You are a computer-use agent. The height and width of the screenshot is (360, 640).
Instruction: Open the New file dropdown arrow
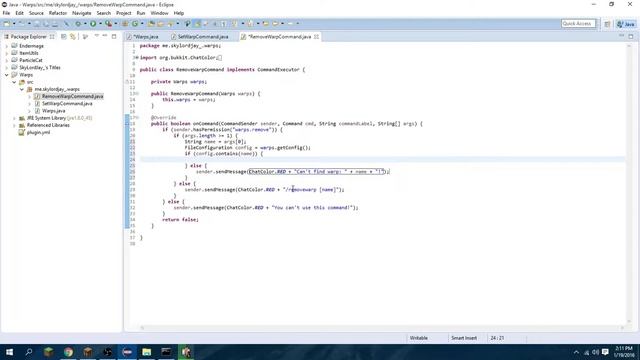point(14,24)
